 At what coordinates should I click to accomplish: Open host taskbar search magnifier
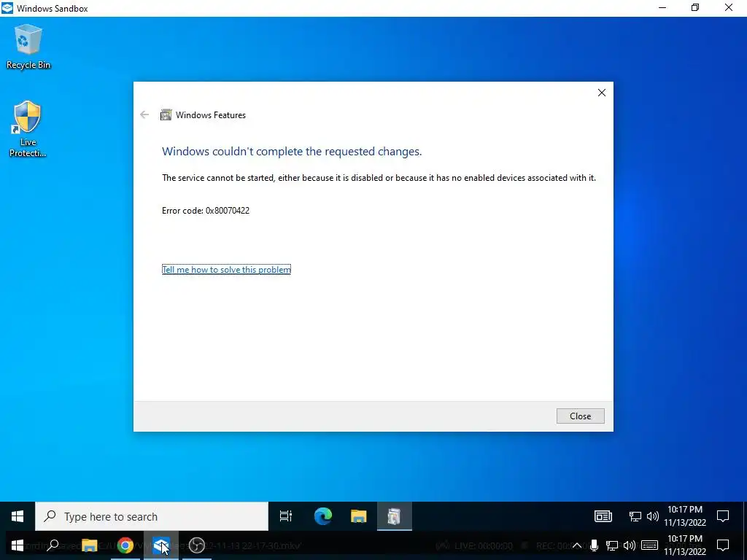coord(53,545)
